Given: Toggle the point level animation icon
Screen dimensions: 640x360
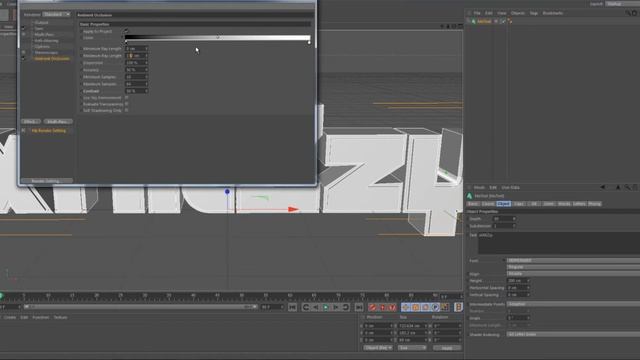Looking at the screenshot, I should pos(444,307).
